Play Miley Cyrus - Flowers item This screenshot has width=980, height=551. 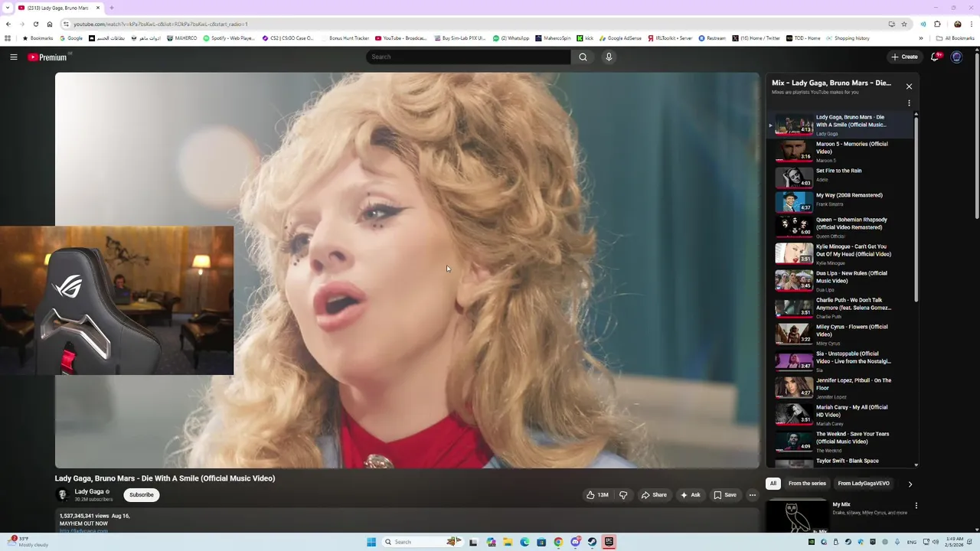point(841,334)
